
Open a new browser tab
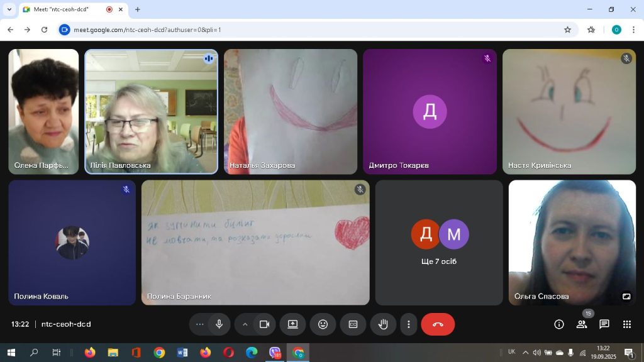[x=138, y=9]
